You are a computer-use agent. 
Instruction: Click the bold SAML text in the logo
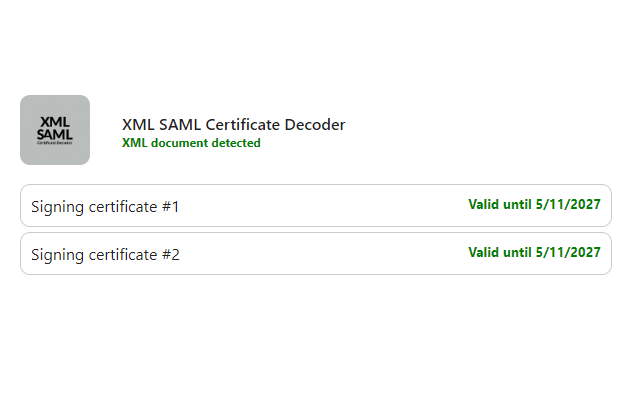tap(55, 134)
